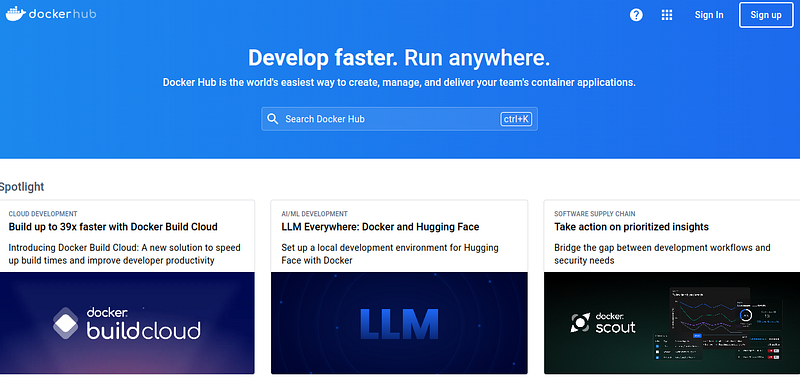The image size is (800, 384).
Task: Click the 'Introducing Docker Build Cloud' description text
Action: pos(124,254)
